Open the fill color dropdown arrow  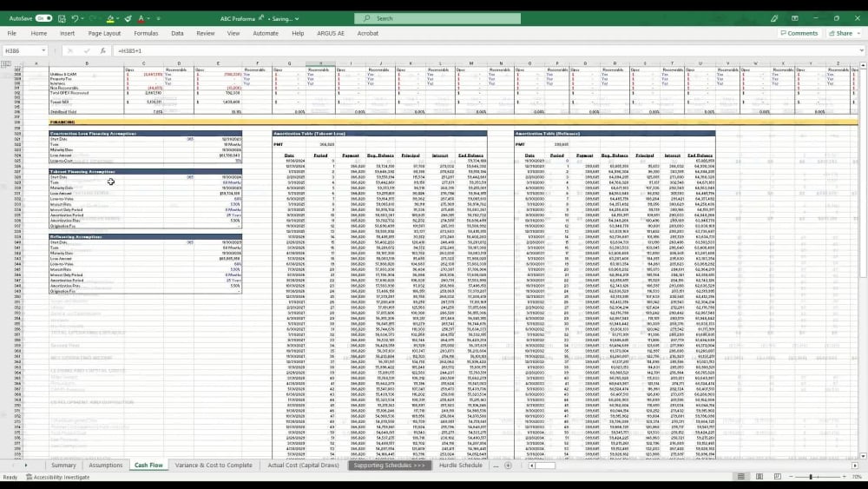click(118, 18)
